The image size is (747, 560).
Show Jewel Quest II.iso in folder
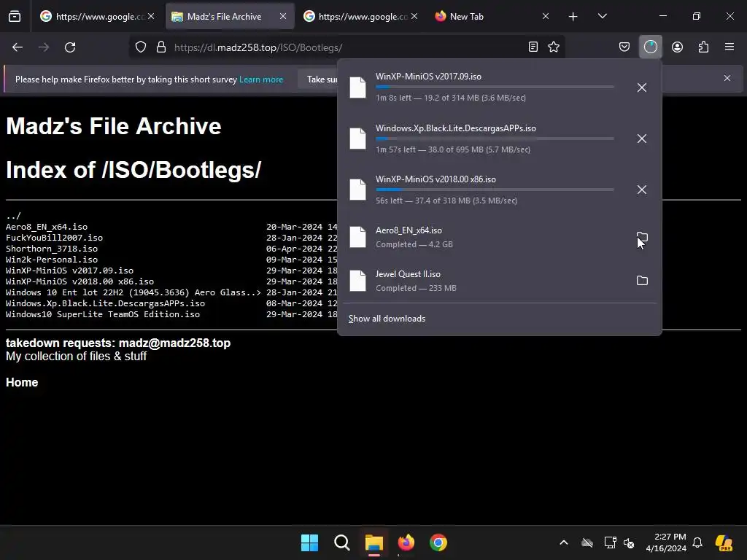click(x=642, y=281)
